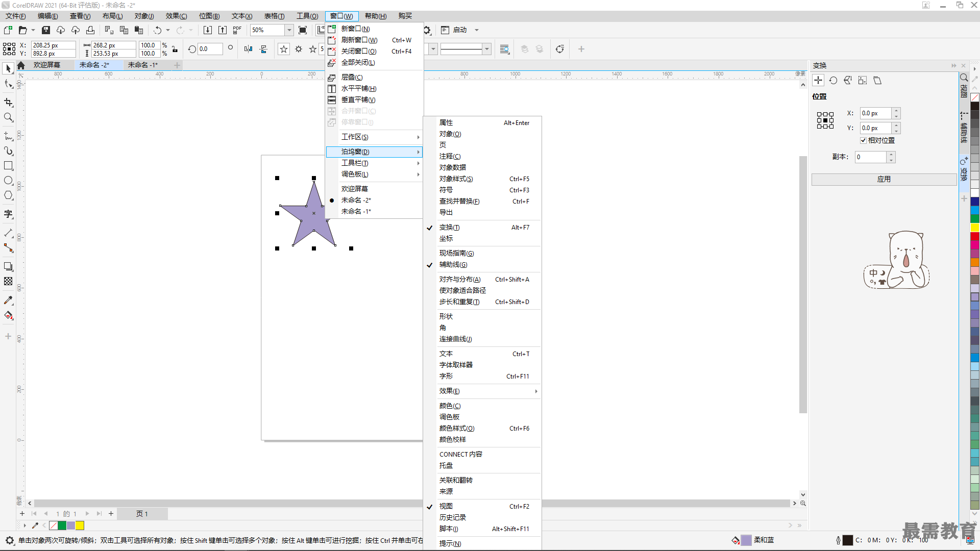
Task: Select the Polygon tool
Action: [x=8, y=195]
